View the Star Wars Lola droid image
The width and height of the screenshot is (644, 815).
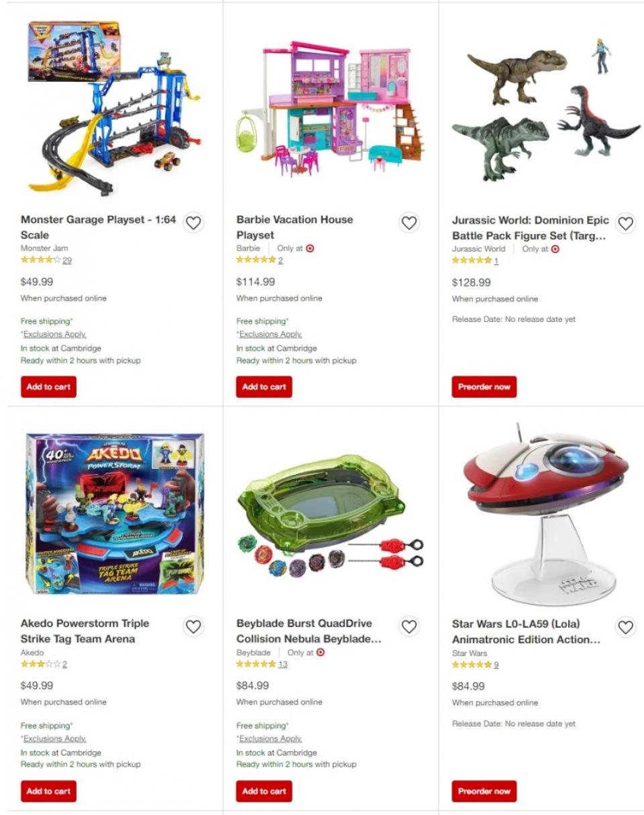pyautogui.click(x=546, y=513)
